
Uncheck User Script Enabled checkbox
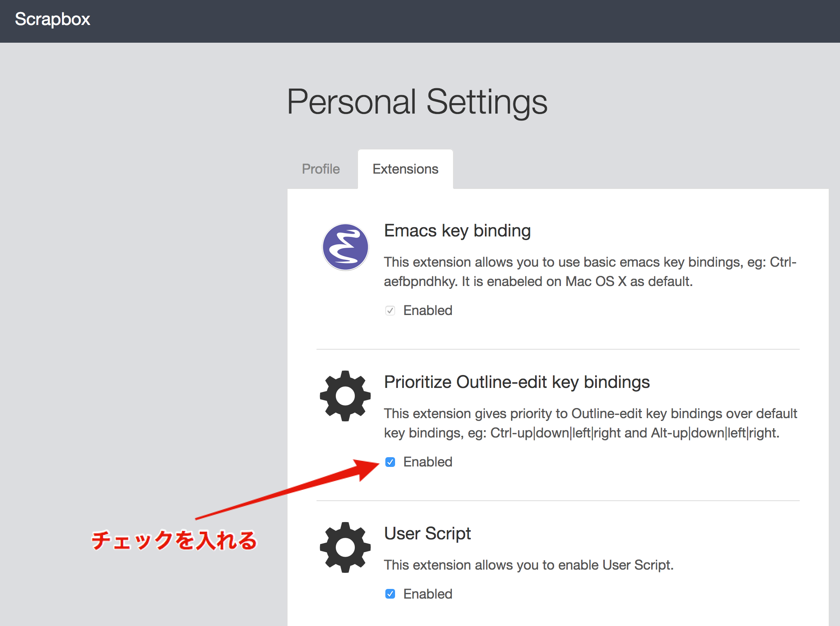[x=390, y=594]
